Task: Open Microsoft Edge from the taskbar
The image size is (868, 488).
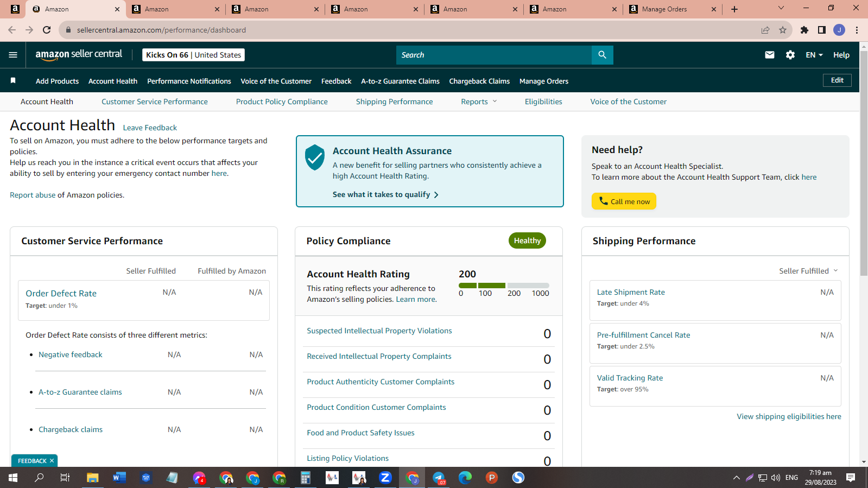Action: coord(465,478)
